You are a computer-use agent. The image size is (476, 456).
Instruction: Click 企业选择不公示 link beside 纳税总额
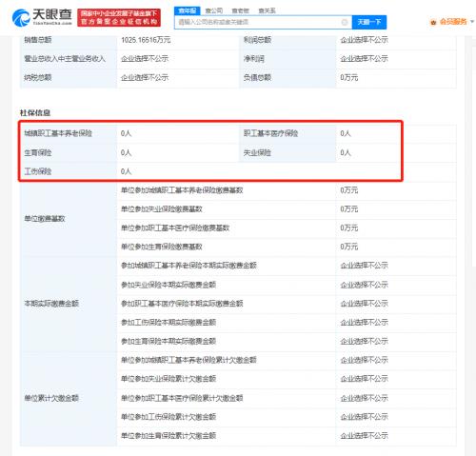click(145, 77)
